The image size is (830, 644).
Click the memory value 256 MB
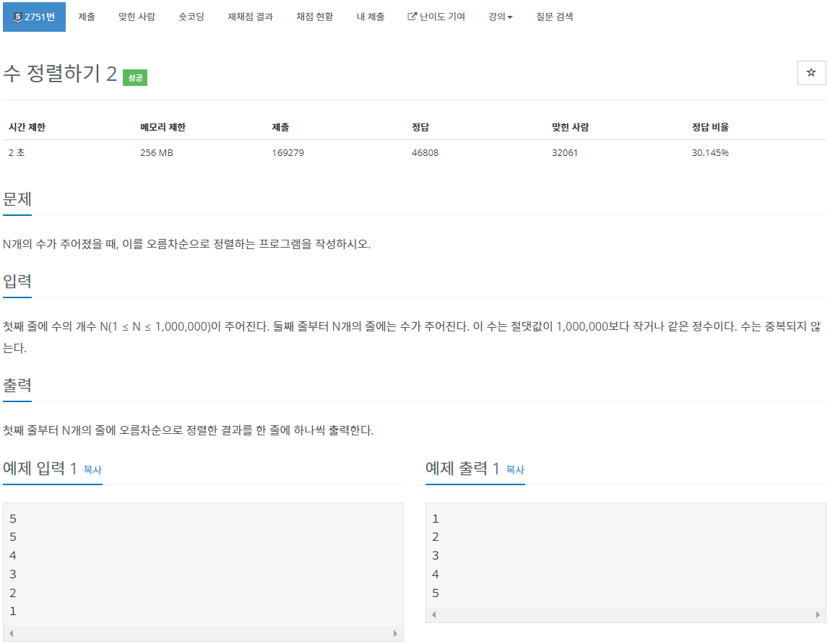tap(156, 152)
